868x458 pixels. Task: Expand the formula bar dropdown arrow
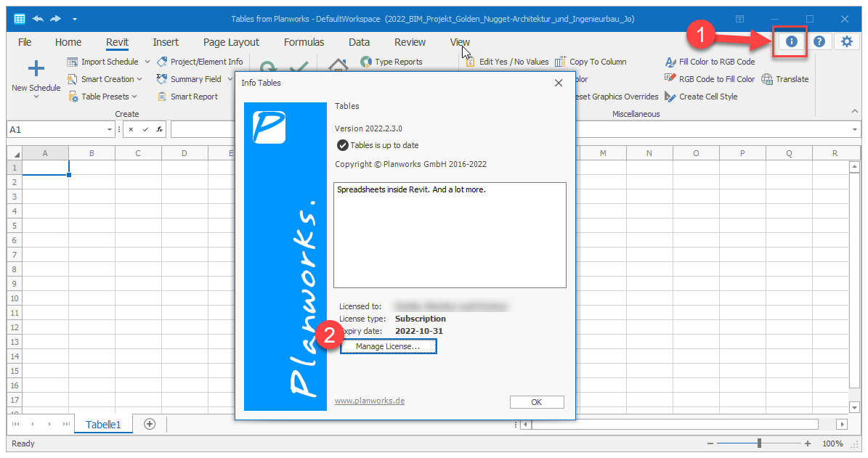(855, 129)
